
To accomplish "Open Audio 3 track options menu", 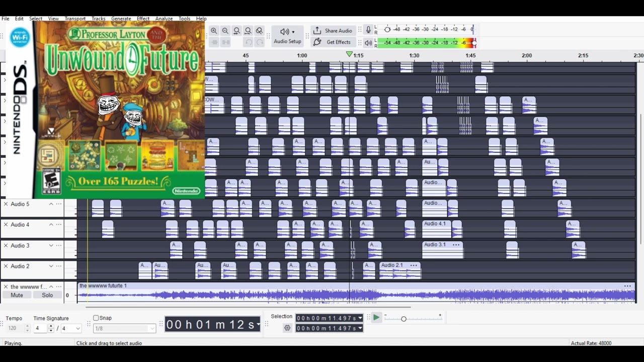I will pos(59,245).
